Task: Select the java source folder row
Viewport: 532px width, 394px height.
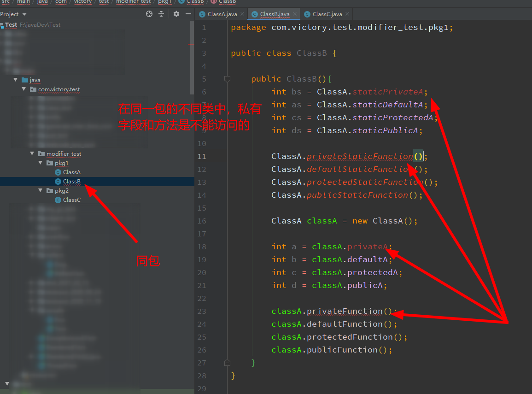Action: coord(97,80)
